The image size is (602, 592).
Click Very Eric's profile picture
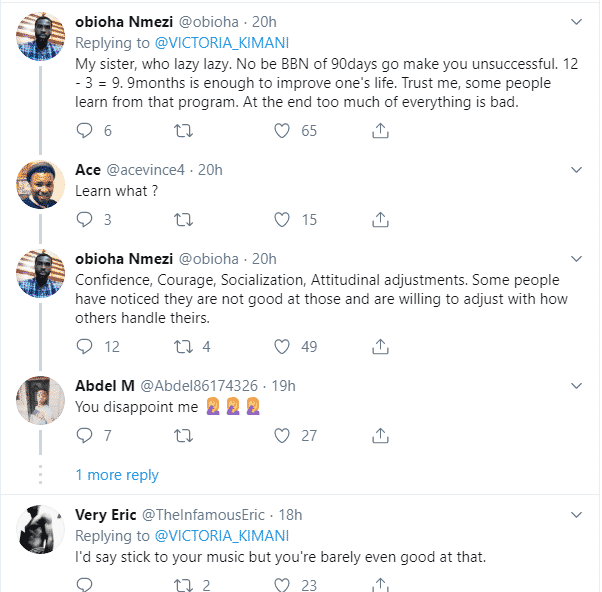click(x=41, y=530)
